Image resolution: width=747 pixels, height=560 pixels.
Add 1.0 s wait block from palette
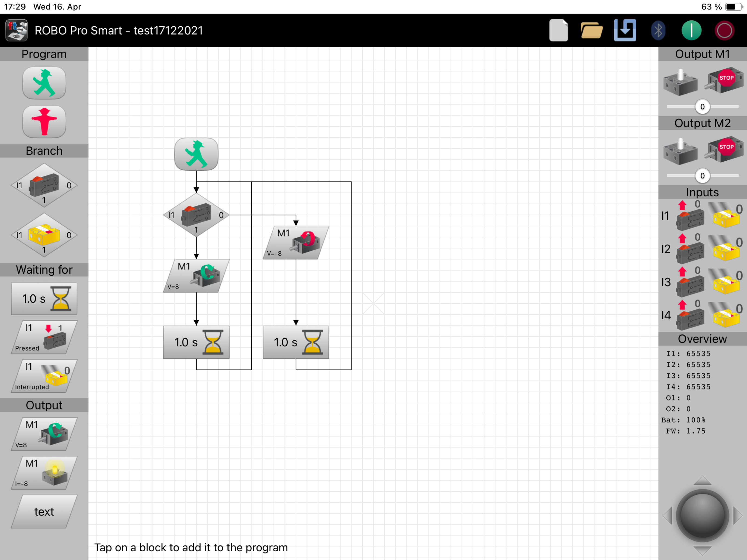pos(44,299)
